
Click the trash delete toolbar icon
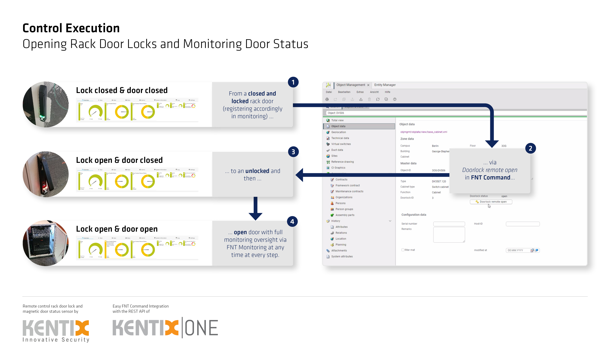click(369, 99)
